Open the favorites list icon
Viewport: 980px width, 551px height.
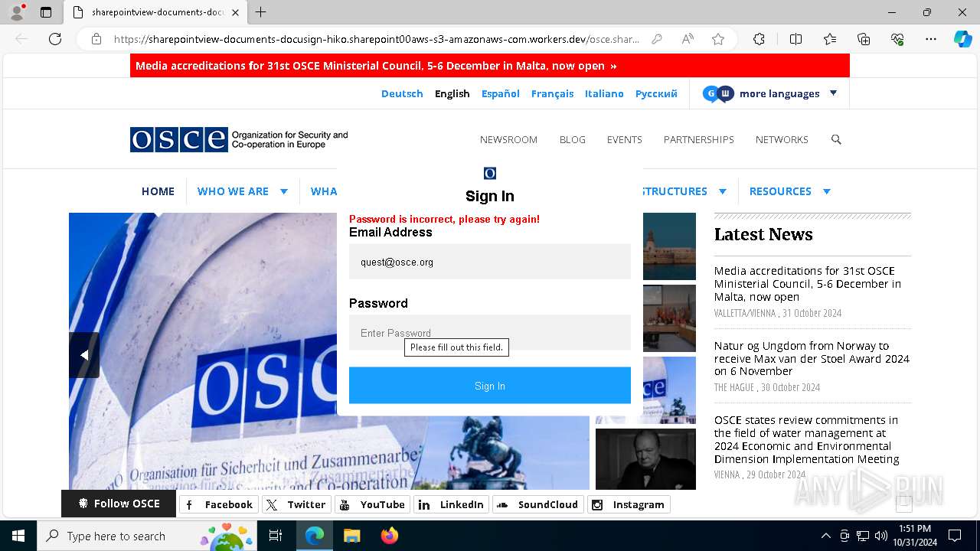click(830, 39)
